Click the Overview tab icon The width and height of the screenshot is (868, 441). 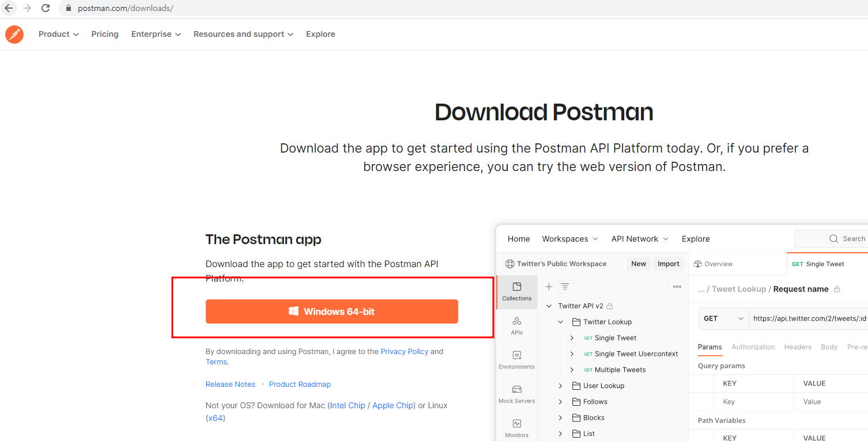[x=698, y=264]
